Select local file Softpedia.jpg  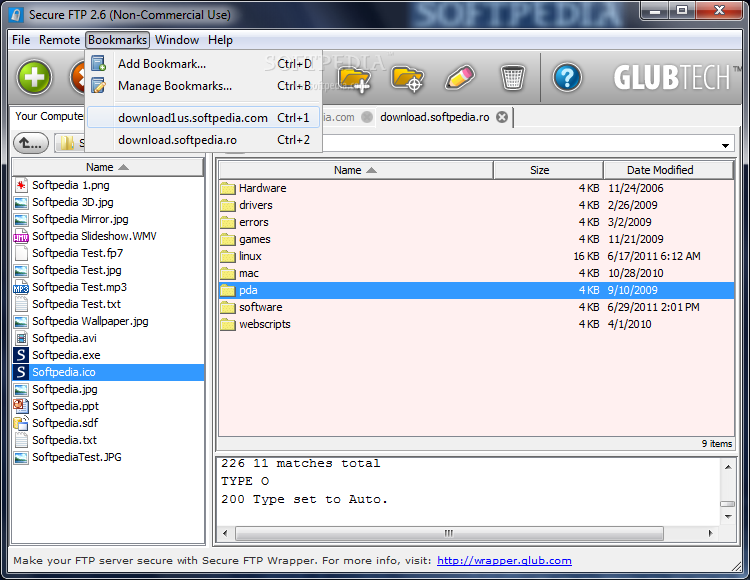pyautogui.click(x=108, y=389)
